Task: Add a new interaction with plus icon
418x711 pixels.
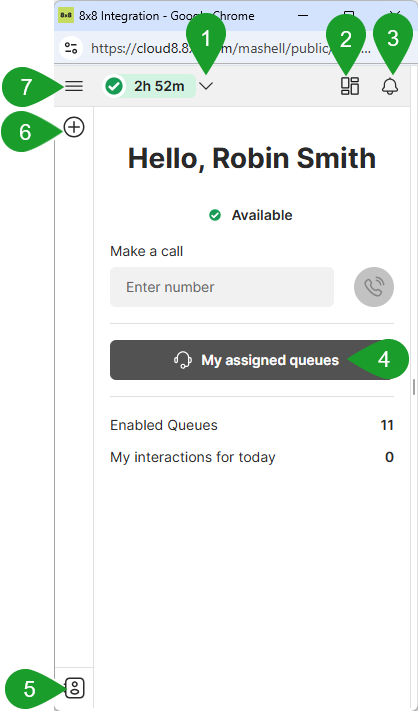Action: (74, 127)
